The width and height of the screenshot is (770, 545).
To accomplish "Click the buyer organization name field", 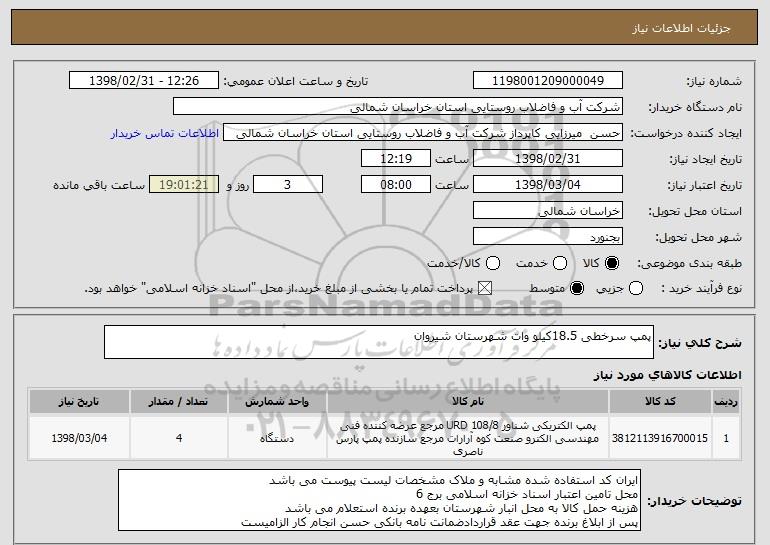I will [x=398, y=107].
